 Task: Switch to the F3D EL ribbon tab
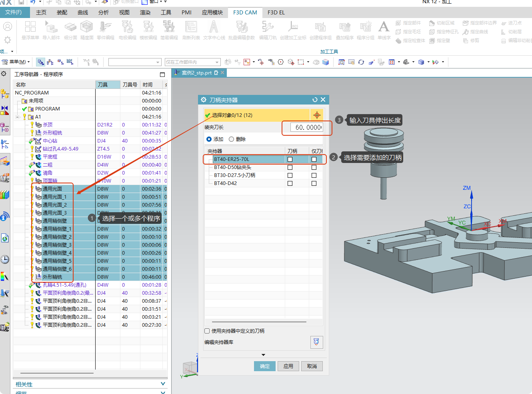[276, 12]
